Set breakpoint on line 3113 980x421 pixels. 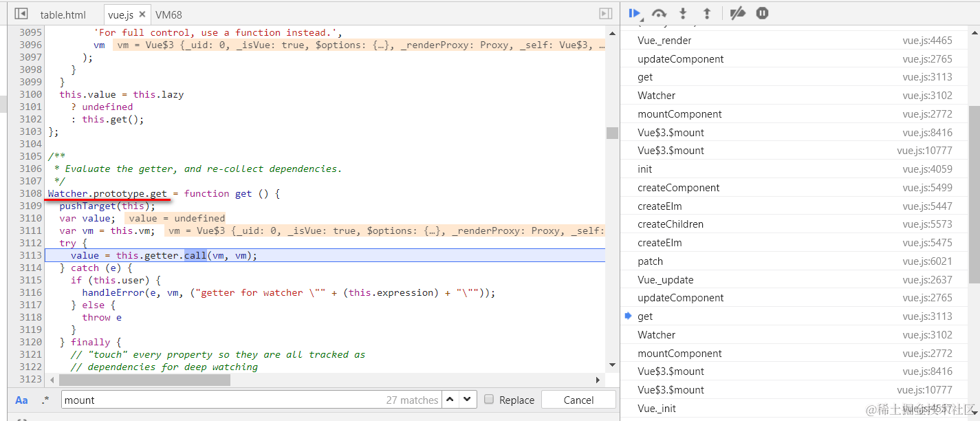click(30, 255)
